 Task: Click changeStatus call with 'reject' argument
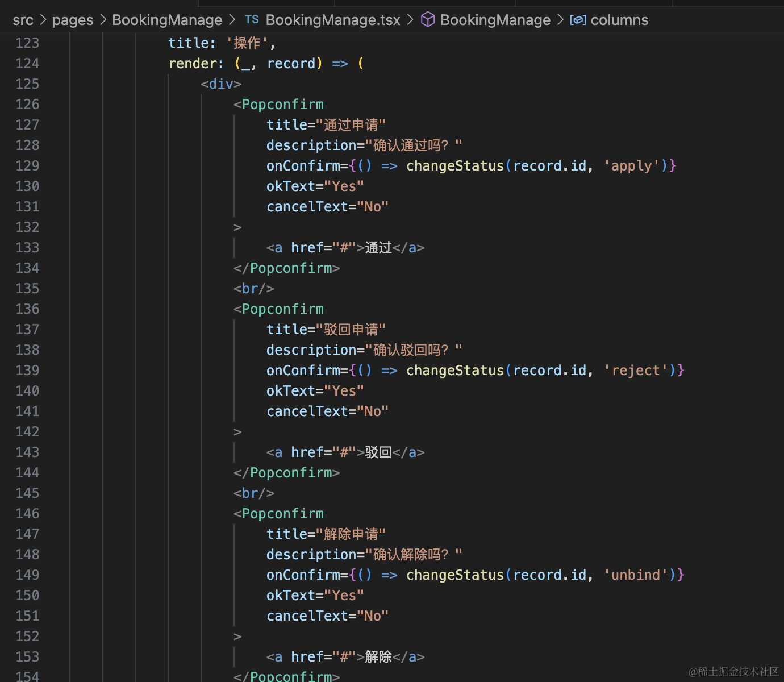tap(454, 371)
